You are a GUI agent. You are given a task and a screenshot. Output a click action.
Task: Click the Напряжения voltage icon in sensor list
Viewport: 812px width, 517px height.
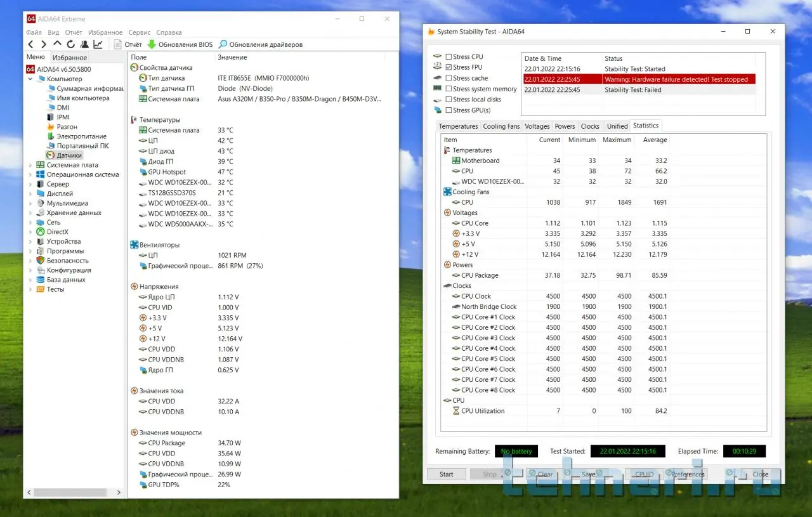tap(134, 287)
